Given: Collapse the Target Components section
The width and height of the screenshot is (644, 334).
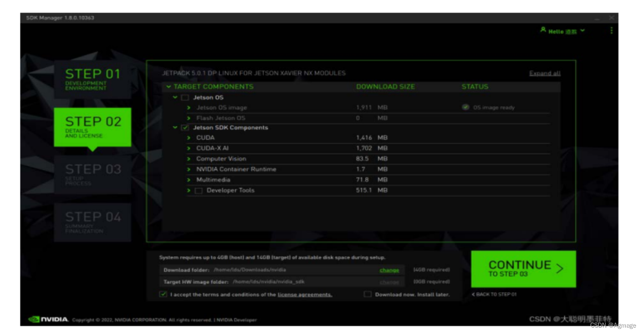Looking at the screenshot, I should (x=169, y=87).
